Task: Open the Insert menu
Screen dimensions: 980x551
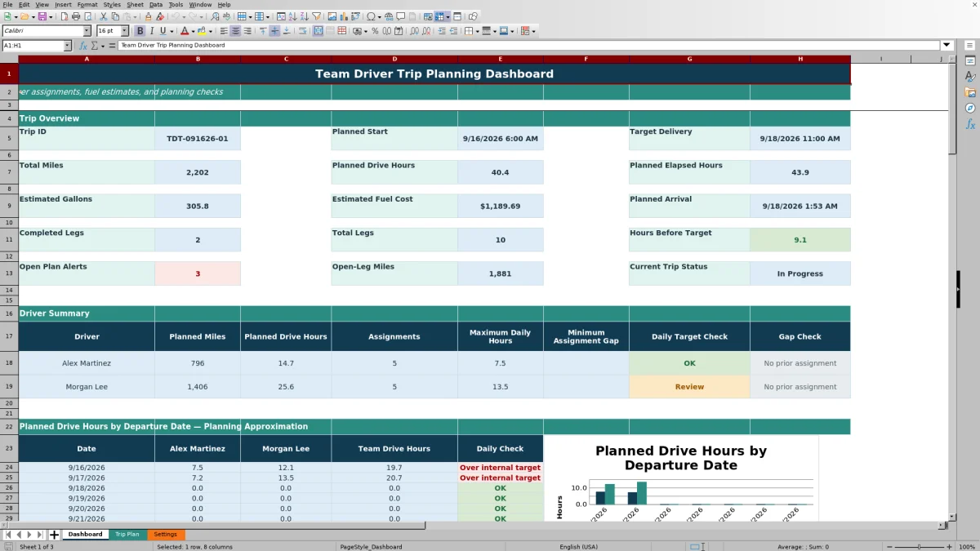Action: (63, 4)
